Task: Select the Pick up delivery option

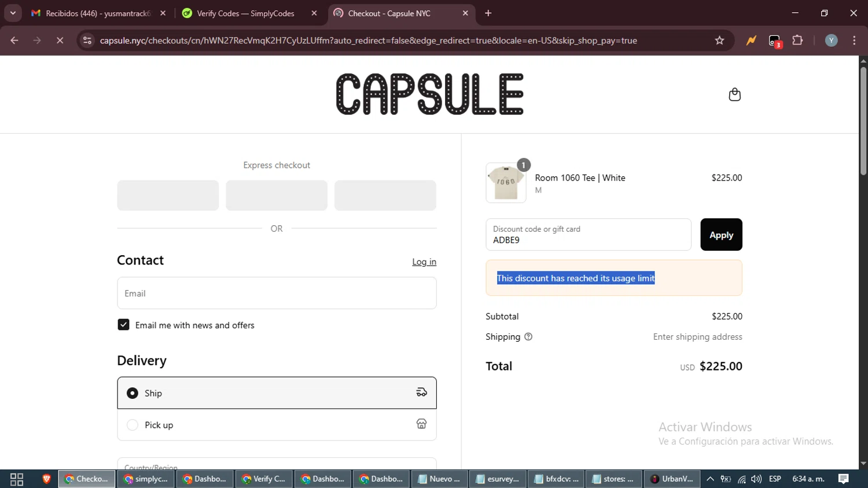Action: (277, 425)
